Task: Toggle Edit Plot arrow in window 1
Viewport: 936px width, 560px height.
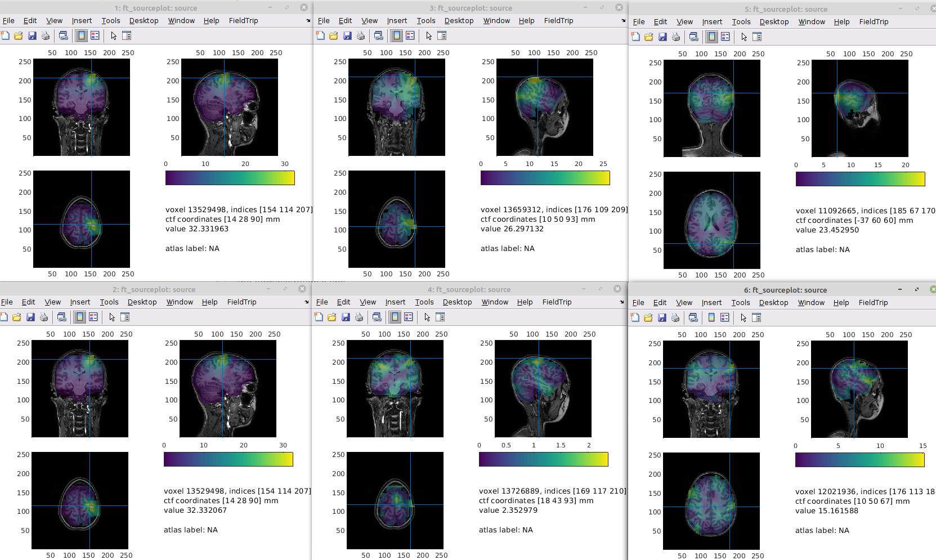Action: pos(114,35)
